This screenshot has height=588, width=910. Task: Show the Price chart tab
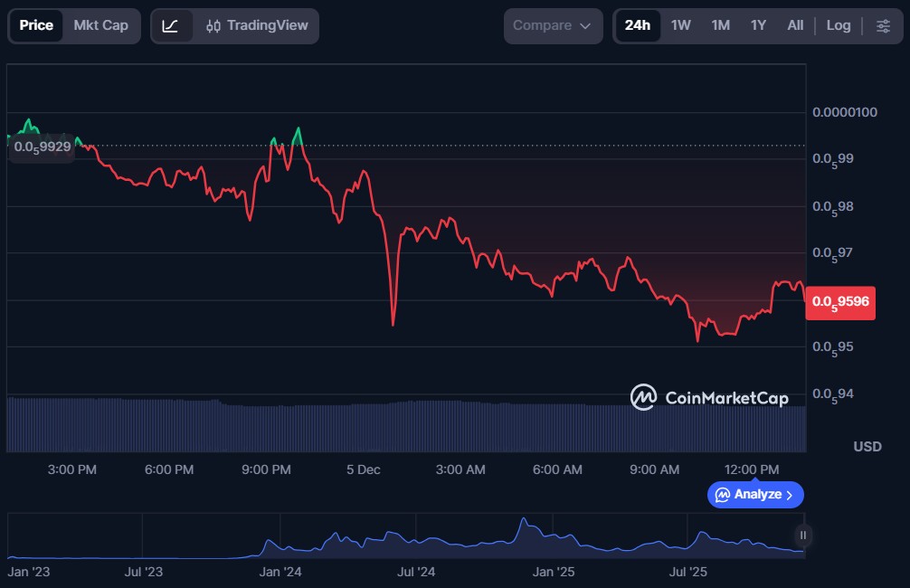[x=36, y=25]
